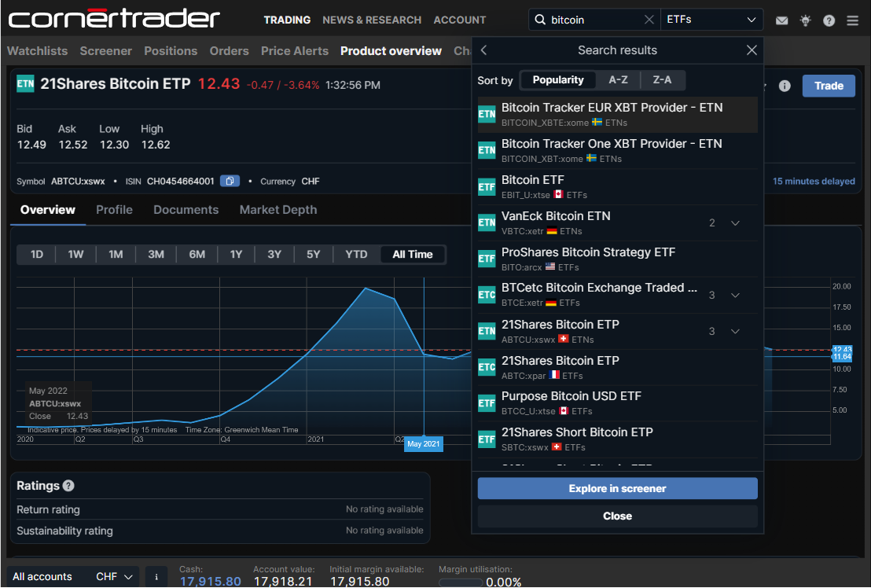The image size is (871, 588).
Task: Open the help question mark icon
Action: coord(829,20)
